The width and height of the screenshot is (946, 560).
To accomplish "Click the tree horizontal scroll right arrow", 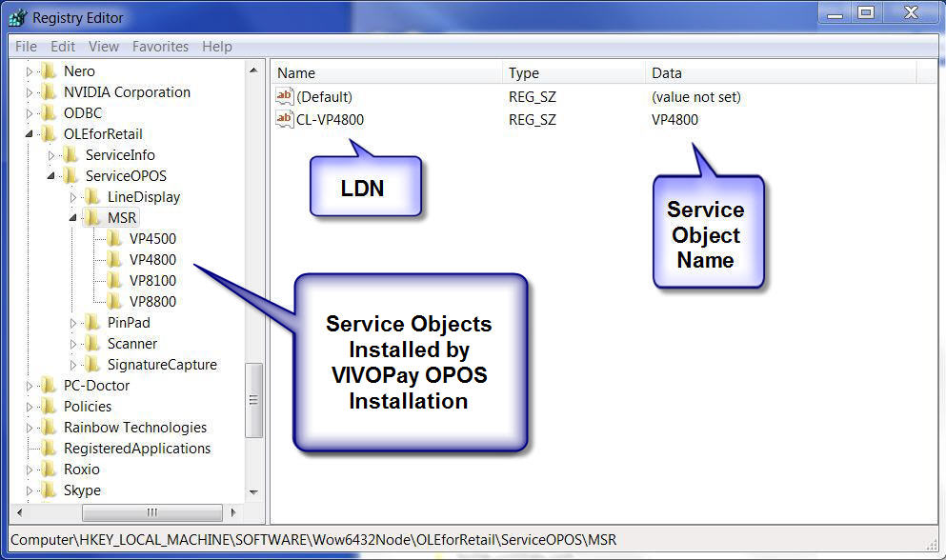I will pos(233,513).
